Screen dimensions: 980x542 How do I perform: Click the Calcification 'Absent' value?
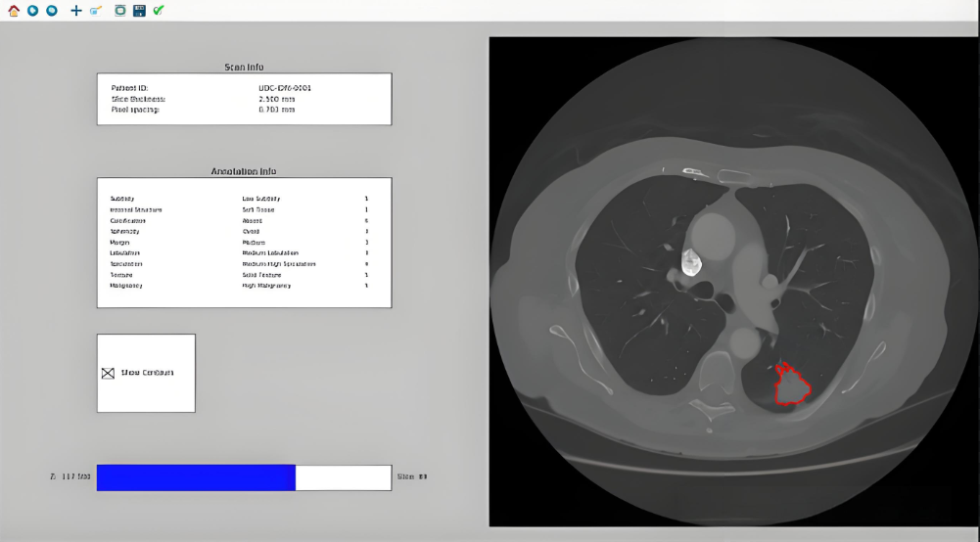(x=252, y=220)
